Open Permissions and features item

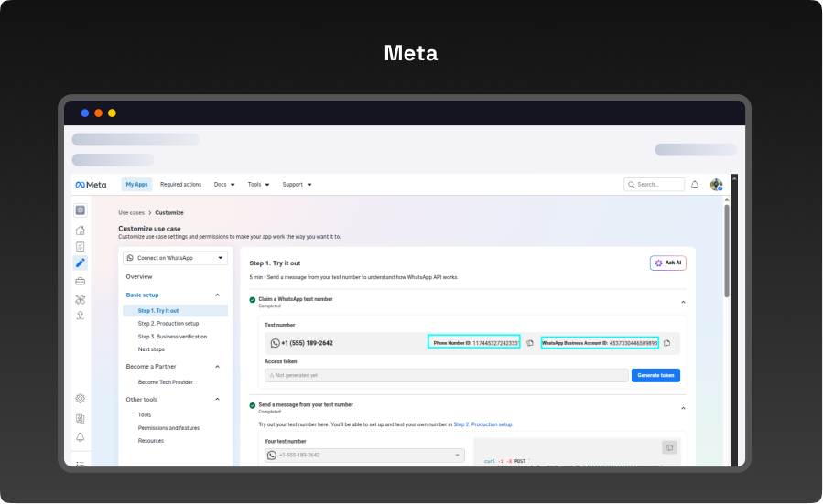click(168, 428)
